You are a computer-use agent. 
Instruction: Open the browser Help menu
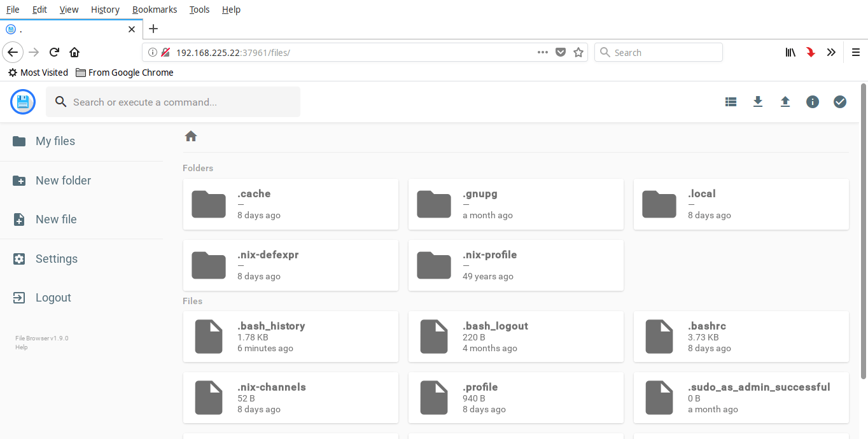click(x=231, y=10)
